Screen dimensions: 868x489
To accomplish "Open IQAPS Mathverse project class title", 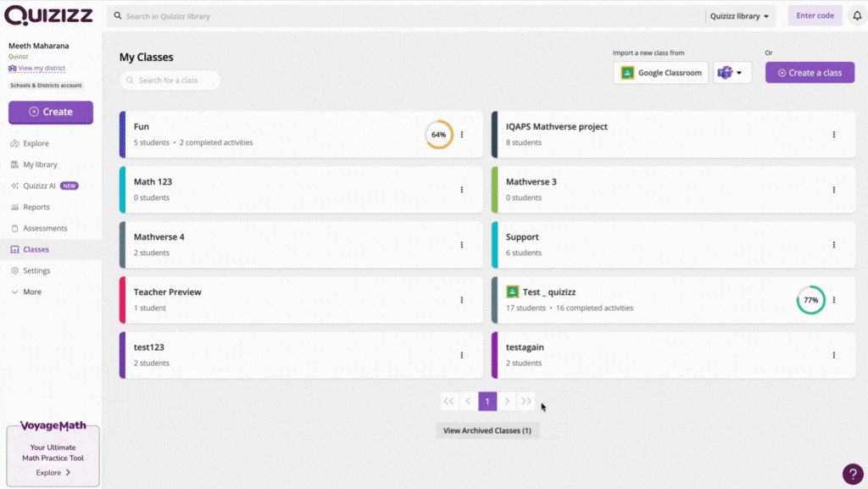I will click(x=556, y=126).
